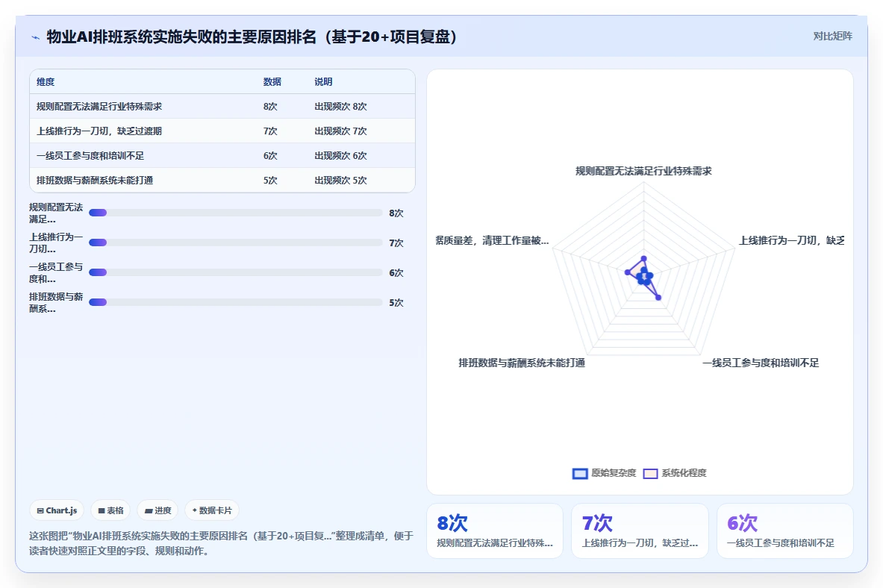The height and width of the screenshot is (588, 883).
Task: Open the 7次 data card
Action: coord(640,531)
